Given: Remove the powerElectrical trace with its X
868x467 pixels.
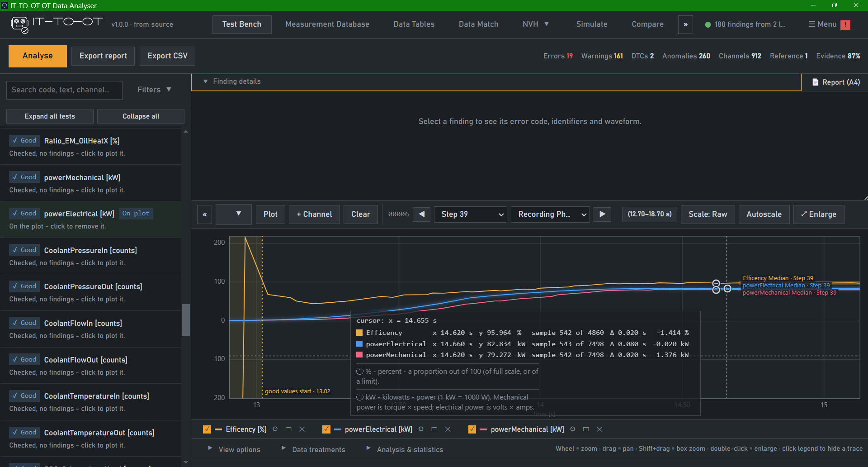Looking at the screenshot, I should [448, 429].
